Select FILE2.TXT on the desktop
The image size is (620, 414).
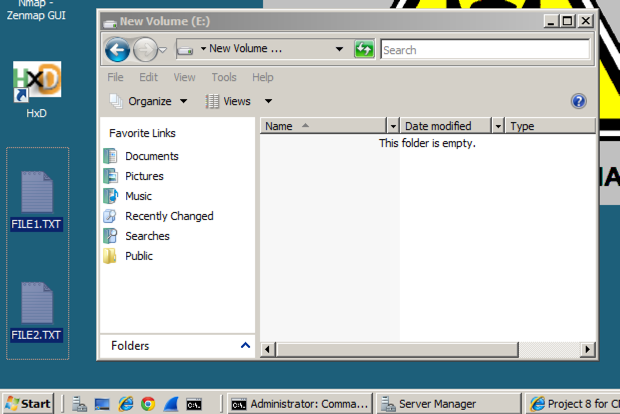click(37, 312)
